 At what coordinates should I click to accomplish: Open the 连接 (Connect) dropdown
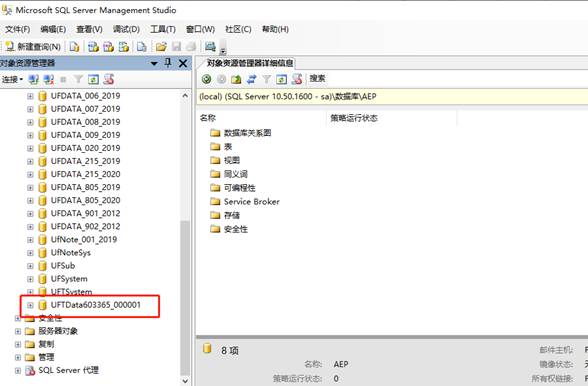click(12, 79)
